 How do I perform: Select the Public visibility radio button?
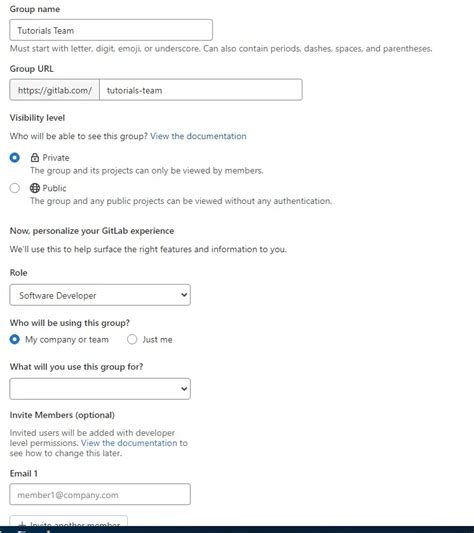[x=15, y=188]
